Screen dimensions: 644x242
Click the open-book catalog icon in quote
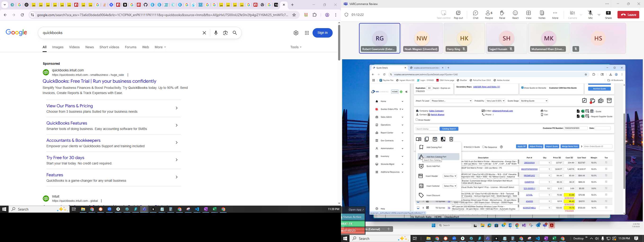(419, 139)
